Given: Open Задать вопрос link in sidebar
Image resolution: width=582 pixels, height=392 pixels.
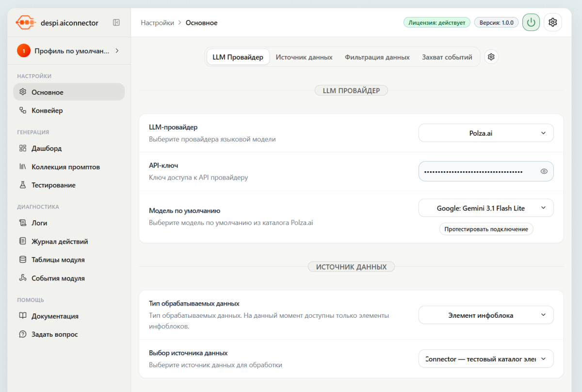Looking at the screenshot, I should (69, 335).
